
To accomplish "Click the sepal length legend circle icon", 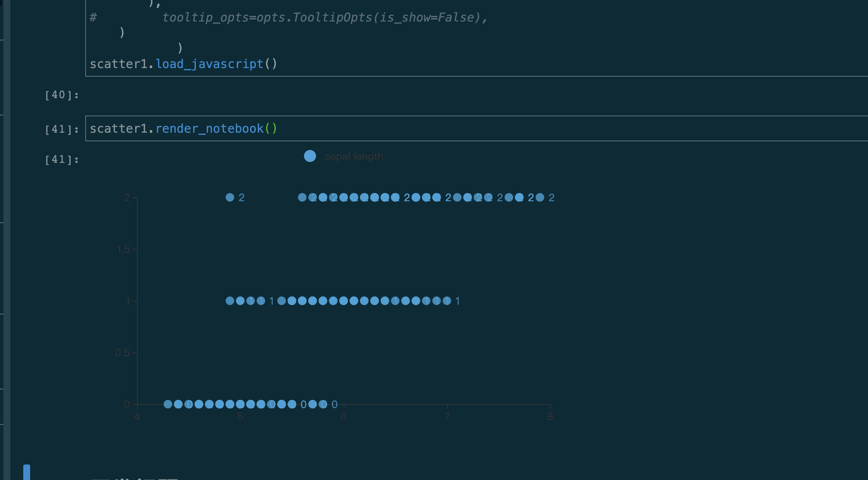I will pos(310,156).
